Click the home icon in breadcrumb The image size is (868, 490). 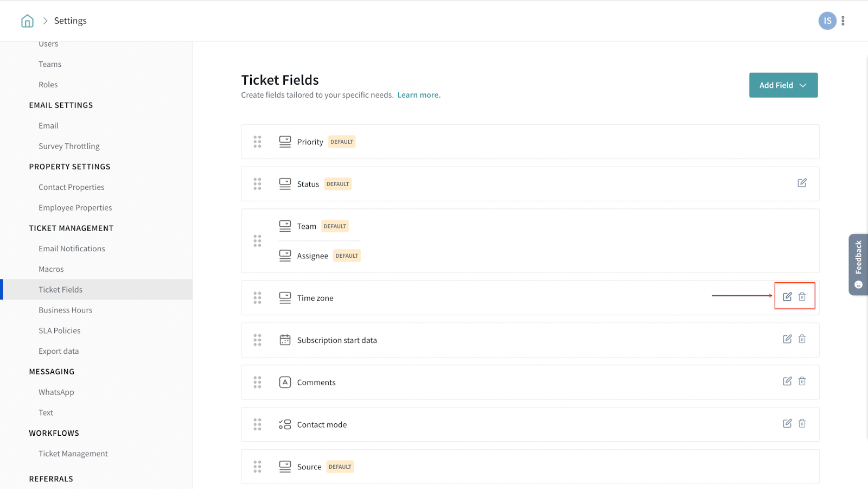tap(27, 21)
